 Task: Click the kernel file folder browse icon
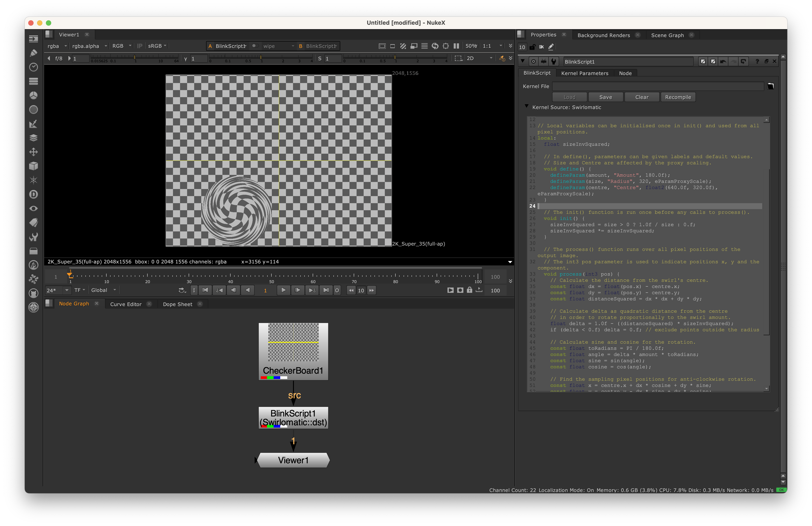pos(770,86)
